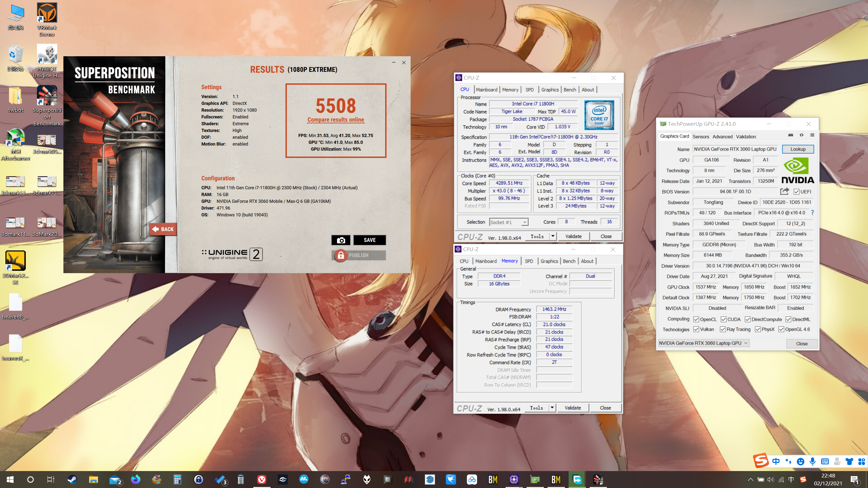The height and width of the screenshot is (488, 868).
Task: Click the Close button in GPU-Z
Action: coord(802,344)
